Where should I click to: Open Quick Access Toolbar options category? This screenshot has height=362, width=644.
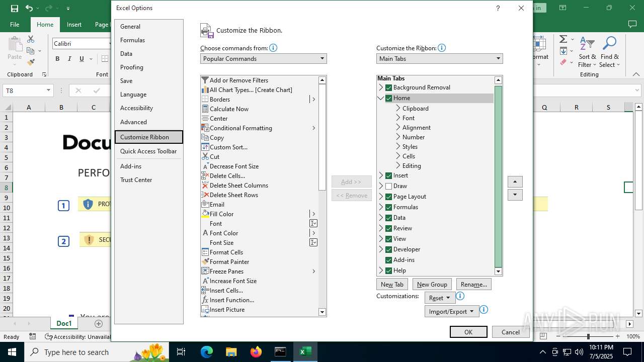[149, 151]
